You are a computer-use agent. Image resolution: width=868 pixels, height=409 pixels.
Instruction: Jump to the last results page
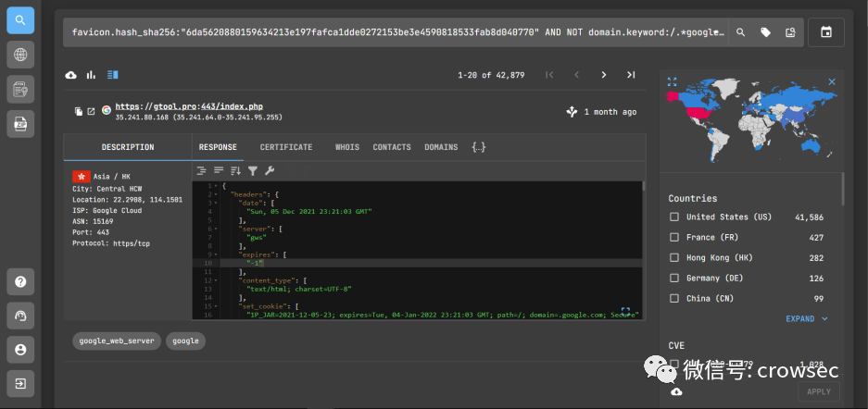(x=631, y=75)
